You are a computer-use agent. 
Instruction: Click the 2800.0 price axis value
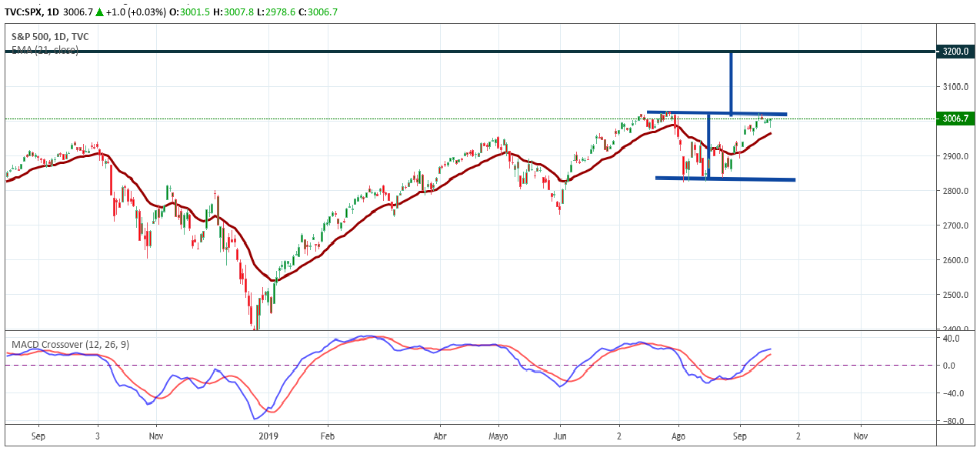click(x=954, y=191)
